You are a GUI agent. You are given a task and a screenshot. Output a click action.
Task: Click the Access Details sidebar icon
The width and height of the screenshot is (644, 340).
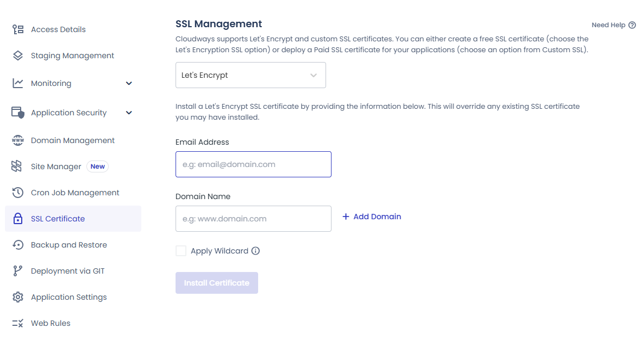click(x=17, y=29)
